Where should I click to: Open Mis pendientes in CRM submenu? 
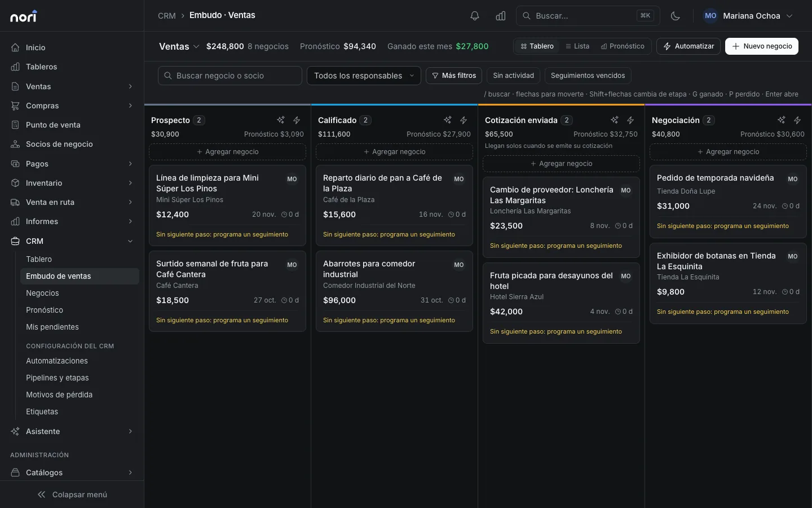(x=80, y=327)
